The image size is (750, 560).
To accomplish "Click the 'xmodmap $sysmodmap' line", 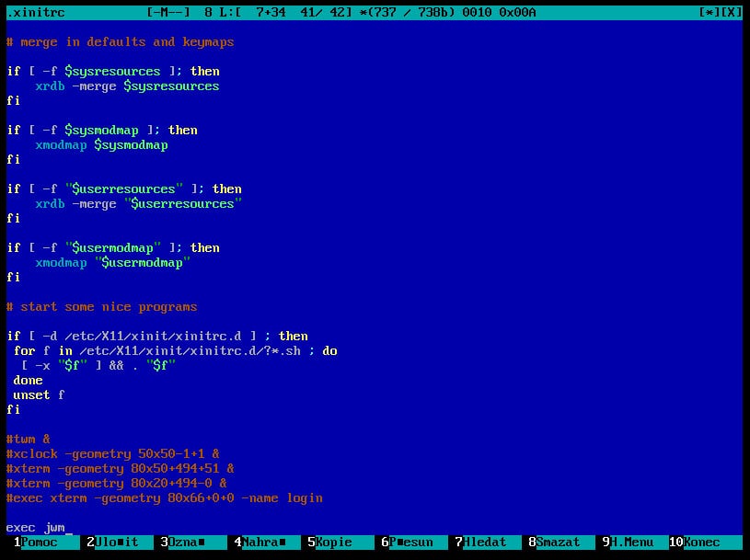I will pyautogui.click(x=101, y=144).
